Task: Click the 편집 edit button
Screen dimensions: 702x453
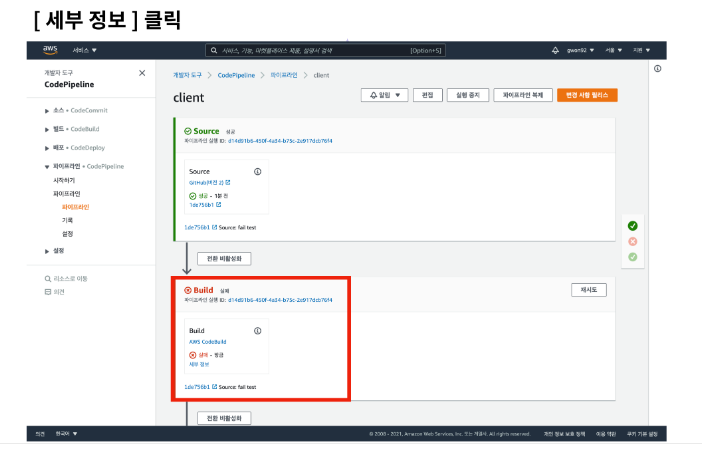Action: (428, 95)
